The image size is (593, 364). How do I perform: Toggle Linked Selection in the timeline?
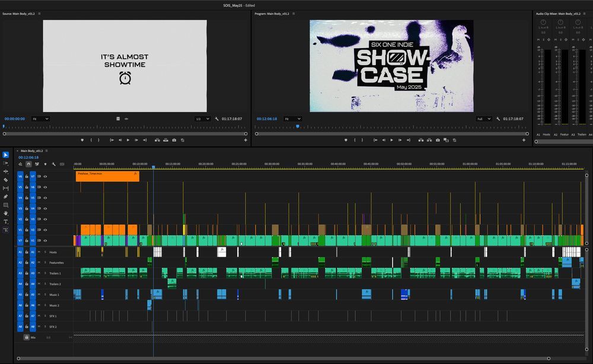(37, 164)
